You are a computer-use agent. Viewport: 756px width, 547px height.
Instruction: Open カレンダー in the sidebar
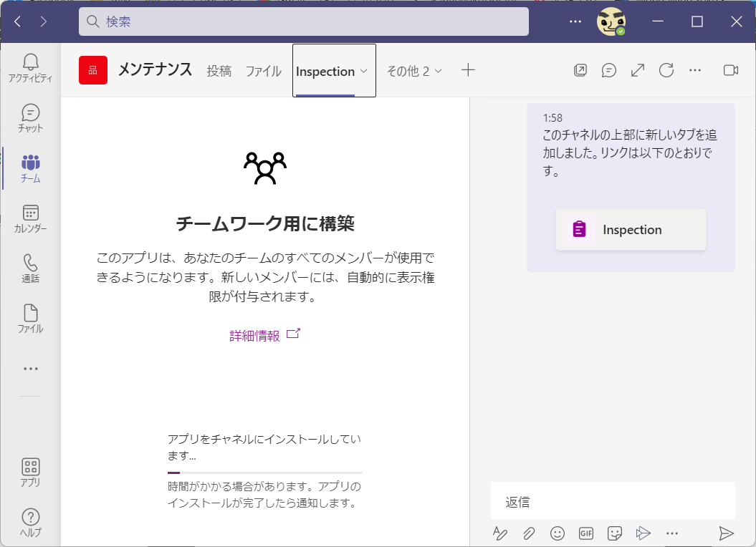coord(30,219)
